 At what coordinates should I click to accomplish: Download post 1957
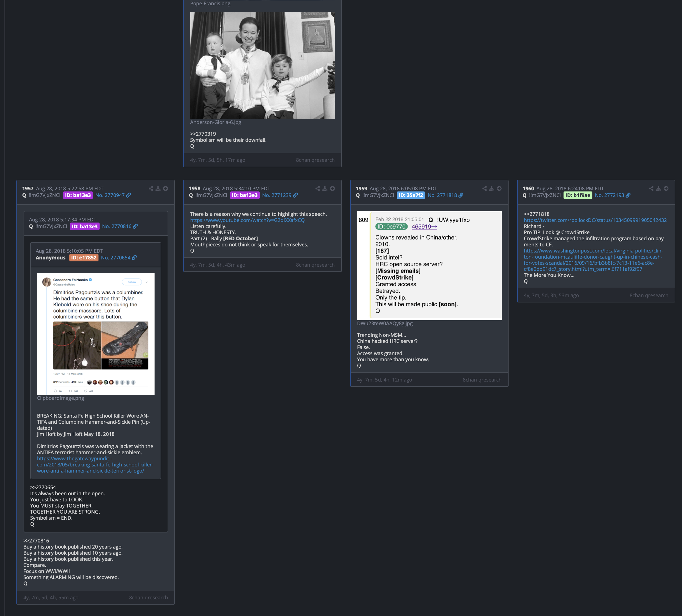158,188
